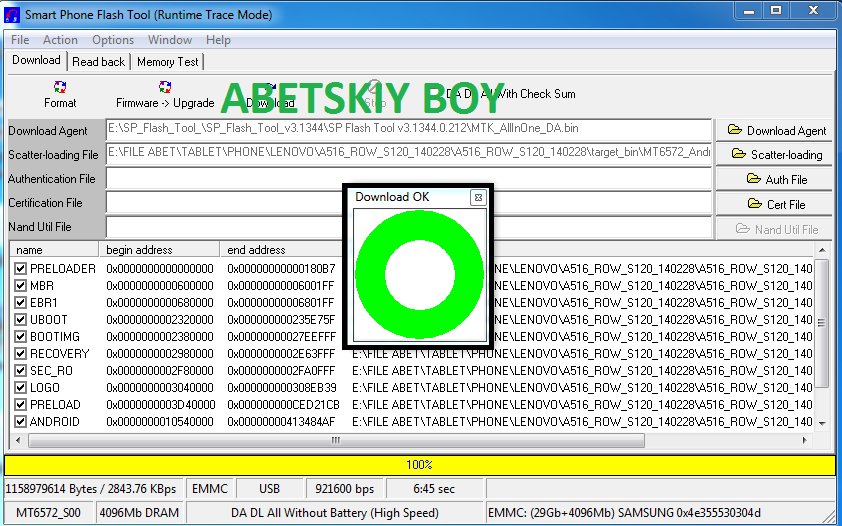
Task: Close the Download OK popup
Action: coord(478,198)
